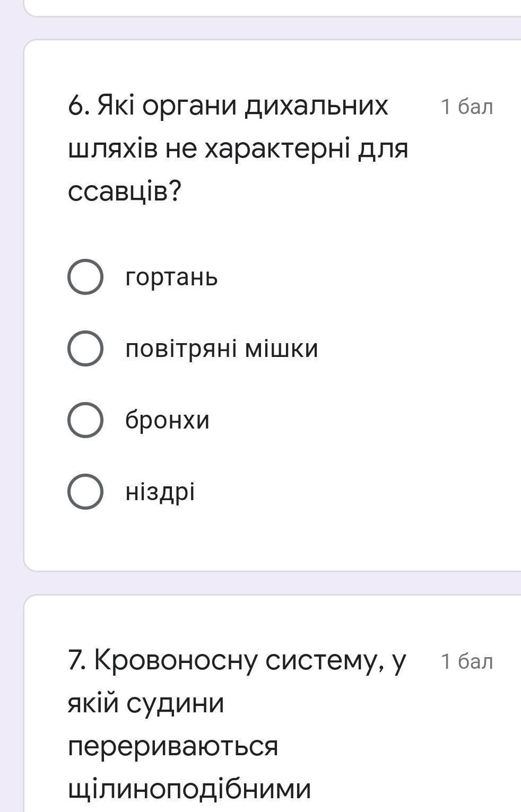Click the word 'ссавців?' in question 6
Image resolution: width=521 pixels, height=812 pixels.
(x=125, y=190)
